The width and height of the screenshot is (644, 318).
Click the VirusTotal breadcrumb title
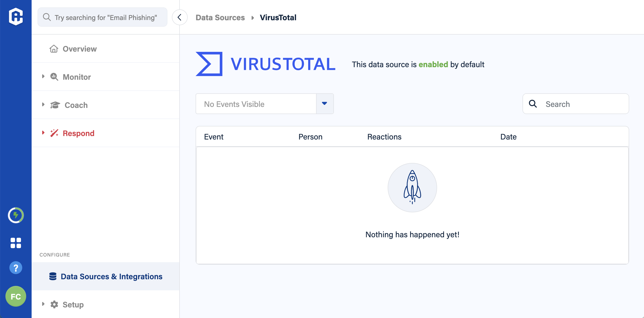[x=278, y=18]
